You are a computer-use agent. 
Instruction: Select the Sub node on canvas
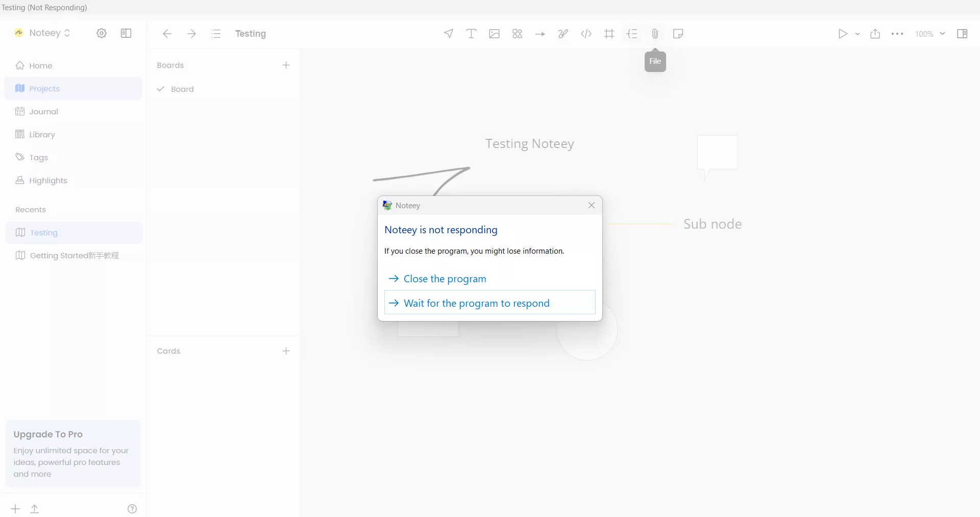(712, 224)
